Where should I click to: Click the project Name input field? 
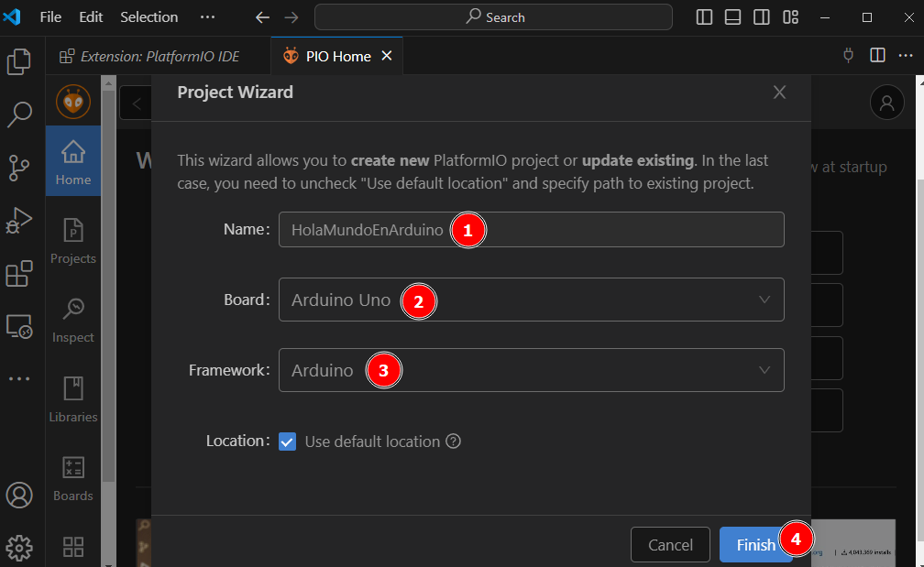(x=531, y=230)
